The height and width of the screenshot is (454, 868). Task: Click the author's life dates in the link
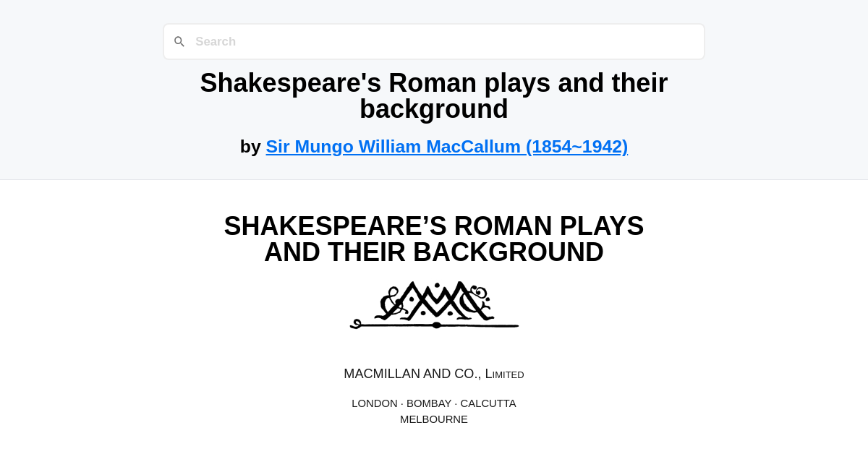[576, 146]
